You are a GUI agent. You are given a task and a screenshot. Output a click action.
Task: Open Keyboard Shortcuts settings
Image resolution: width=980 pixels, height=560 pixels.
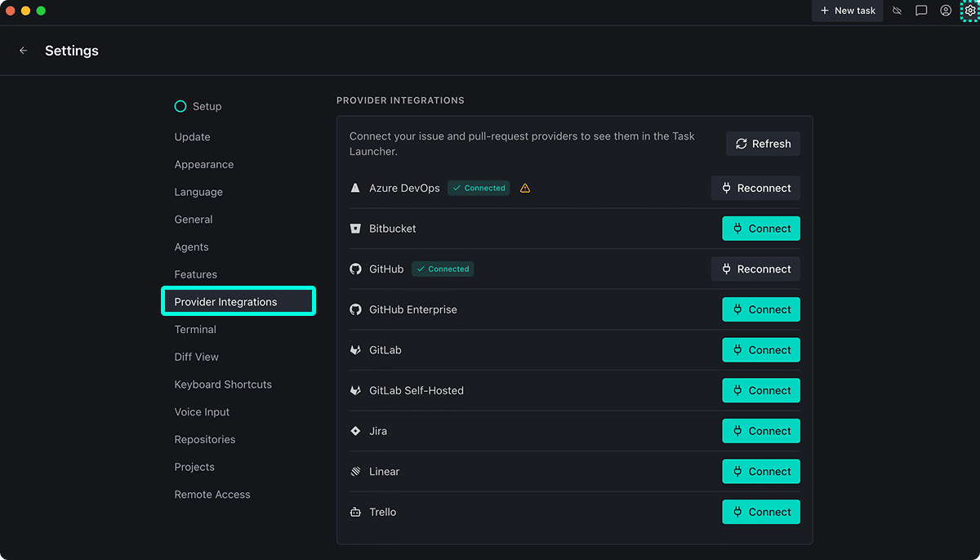[x=223, y=384]
